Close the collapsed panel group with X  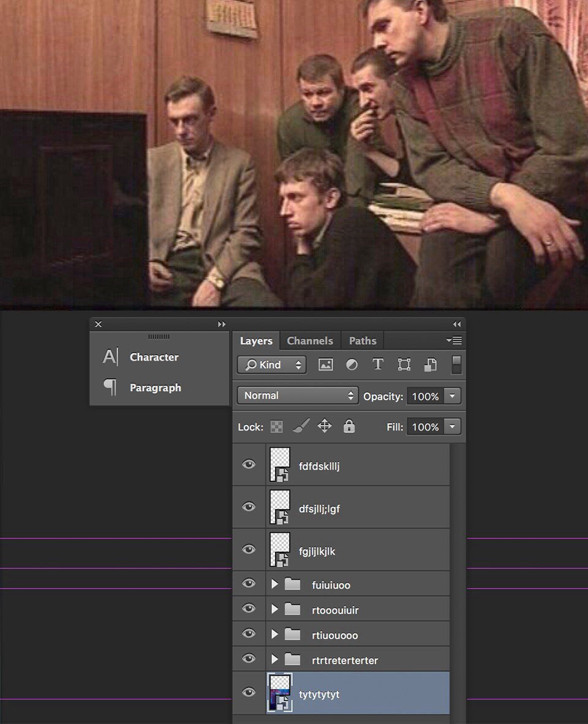(99, 324)
